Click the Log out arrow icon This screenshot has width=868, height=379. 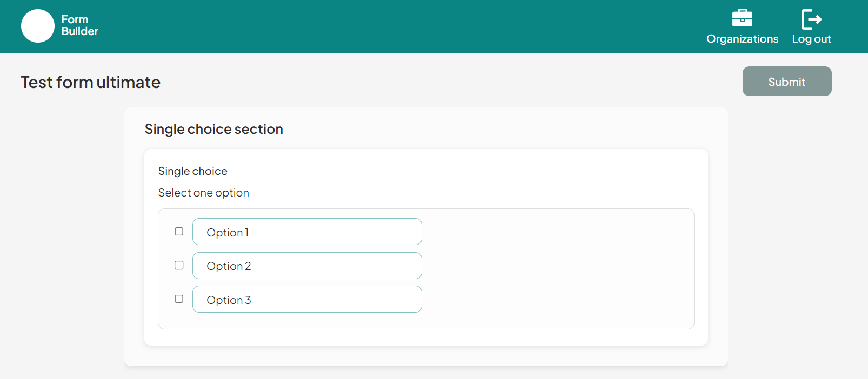[x=811, y=19]
